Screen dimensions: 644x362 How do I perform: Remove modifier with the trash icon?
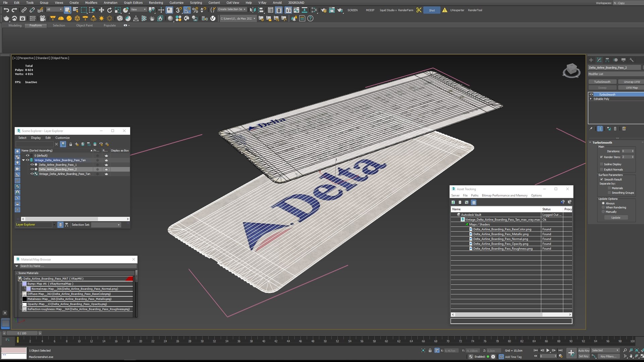click(615, 129)
